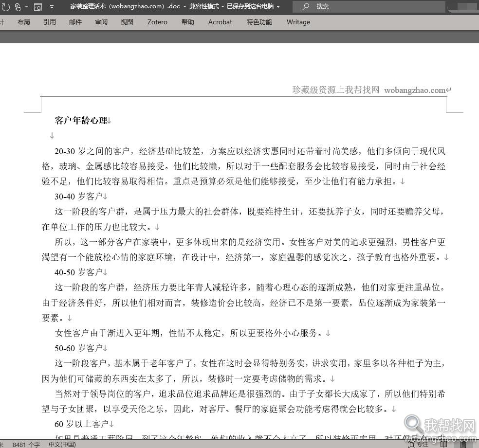Open the 帮助 ribbon tab
This screenshot has height=448, width=479.
click(187, 22)
